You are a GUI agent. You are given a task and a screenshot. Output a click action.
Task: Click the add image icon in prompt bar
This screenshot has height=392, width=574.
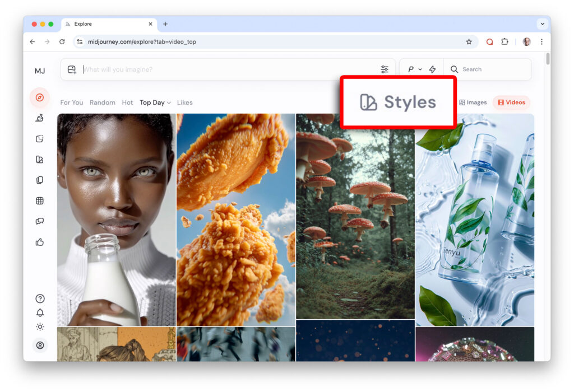(72, 69)
